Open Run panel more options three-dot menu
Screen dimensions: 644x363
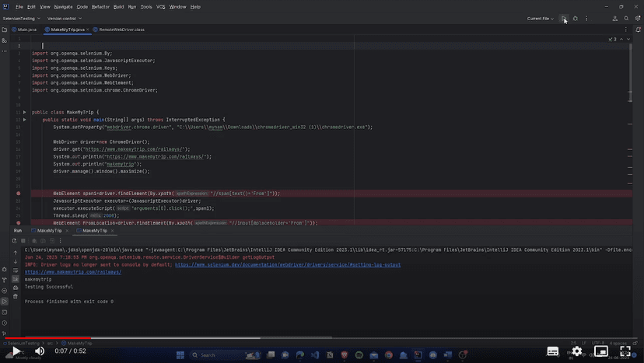coord(60,241)
